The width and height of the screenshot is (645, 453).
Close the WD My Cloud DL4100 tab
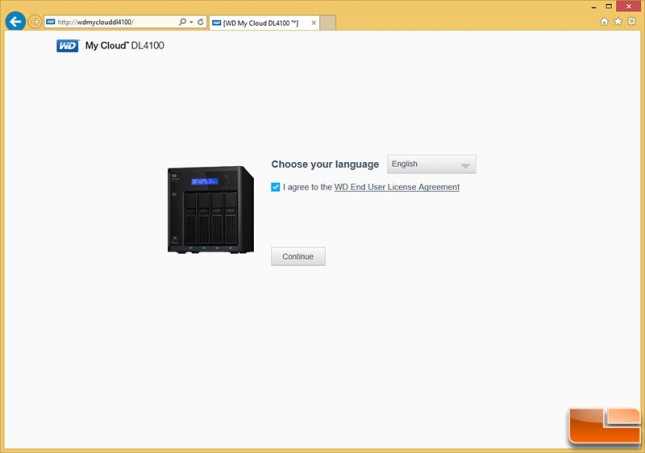click(x=314, y=23)
